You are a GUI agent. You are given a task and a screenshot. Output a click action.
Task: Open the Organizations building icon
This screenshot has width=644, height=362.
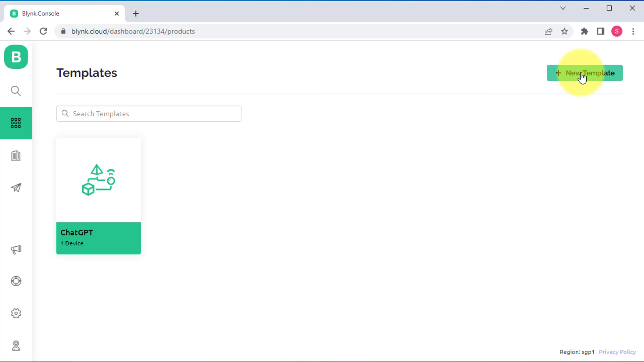[x=16, y=156]
